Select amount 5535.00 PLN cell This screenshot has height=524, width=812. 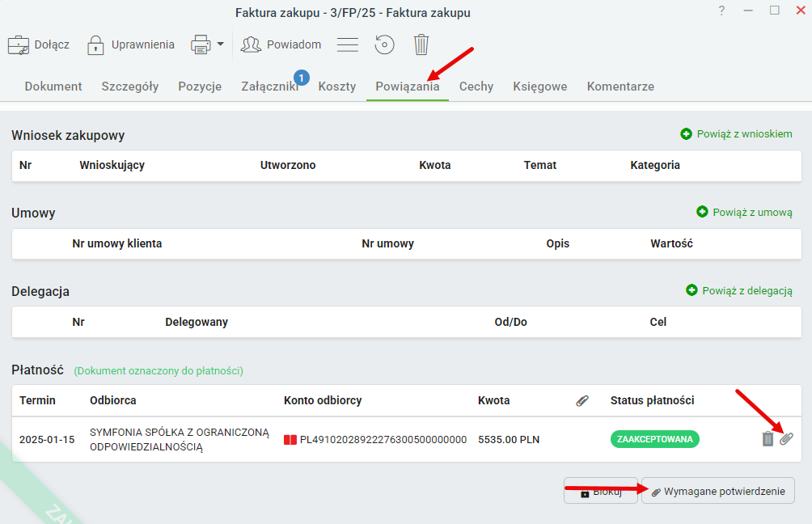(x=509, y=440)
